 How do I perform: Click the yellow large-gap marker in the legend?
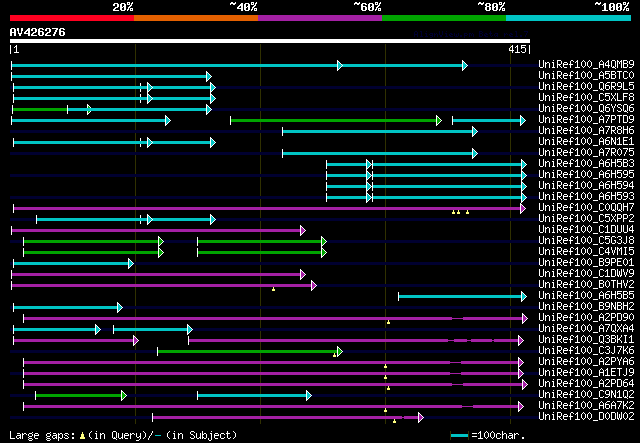click(x=82, y=436)
